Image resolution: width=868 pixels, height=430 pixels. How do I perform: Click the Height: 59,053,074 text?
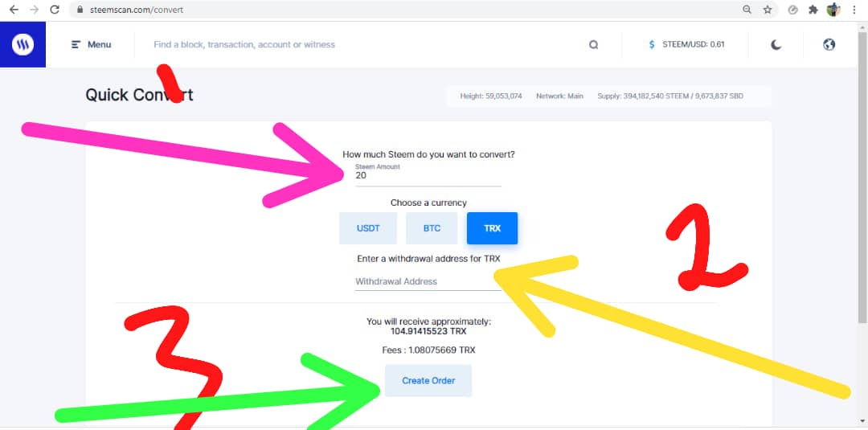(x=491, y=96)
